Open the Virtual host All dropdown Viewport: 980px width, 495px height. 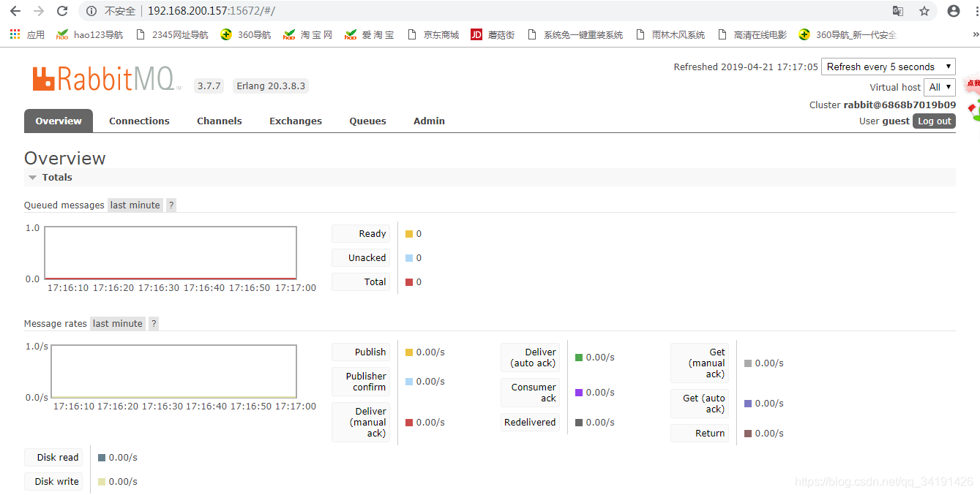pyautogui.click(x=940, y=87)
